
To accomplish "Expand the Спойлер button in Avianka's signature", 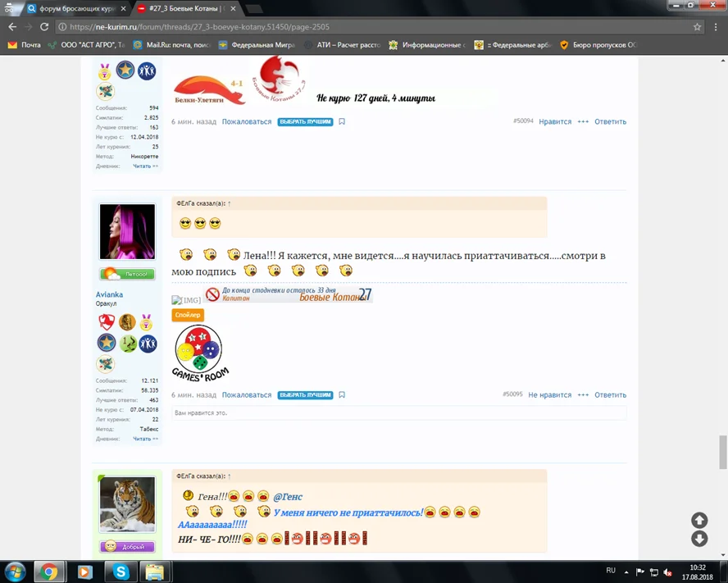I will coord(188,315).
